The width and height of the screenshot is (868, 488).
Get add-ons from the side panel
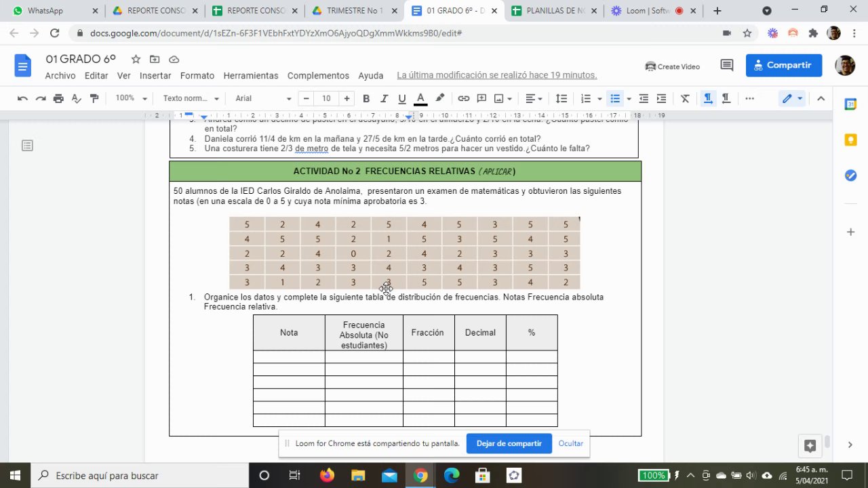click(x=850, y=232)
